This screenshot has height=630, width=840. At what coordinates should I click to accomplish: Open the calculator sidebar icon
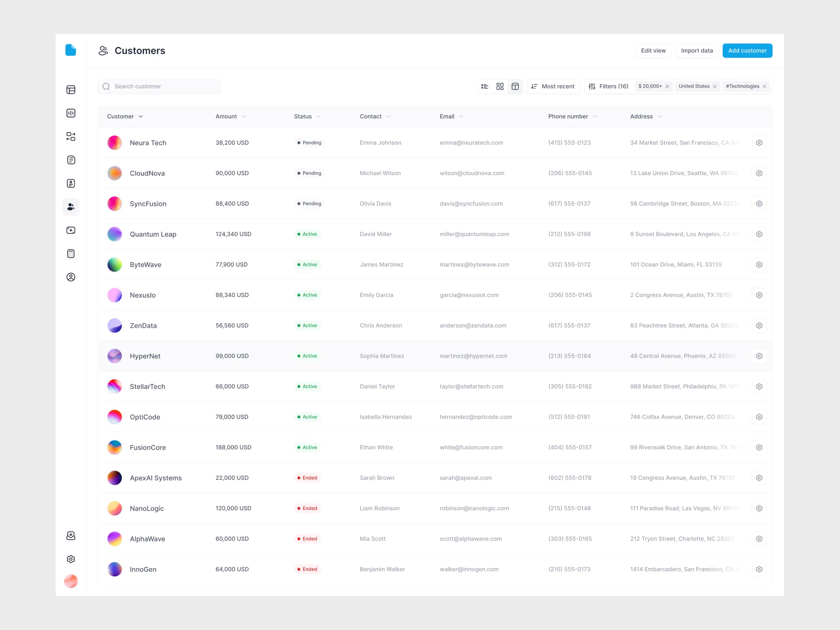(71, 254)
